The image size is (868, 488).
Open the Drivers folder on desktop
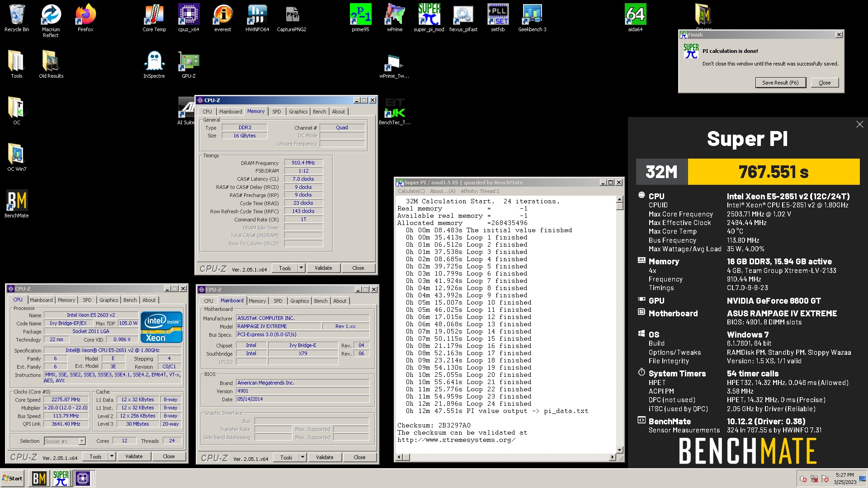704,16
